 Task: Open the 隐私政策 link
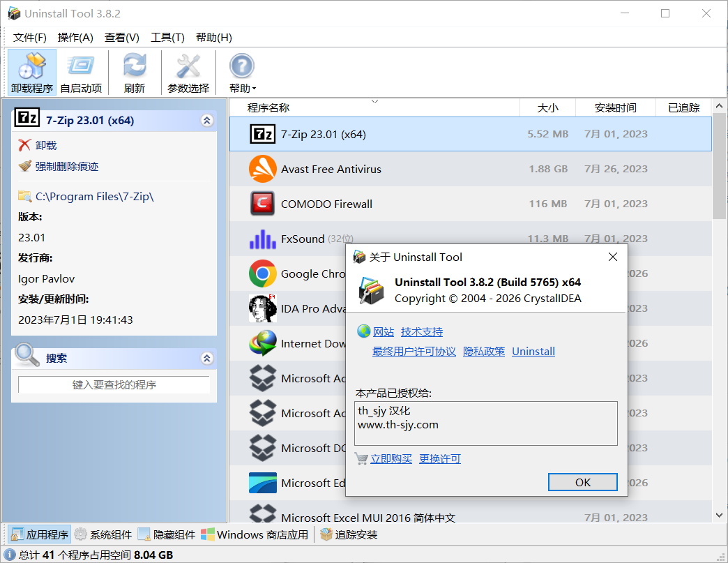(484, 351)
